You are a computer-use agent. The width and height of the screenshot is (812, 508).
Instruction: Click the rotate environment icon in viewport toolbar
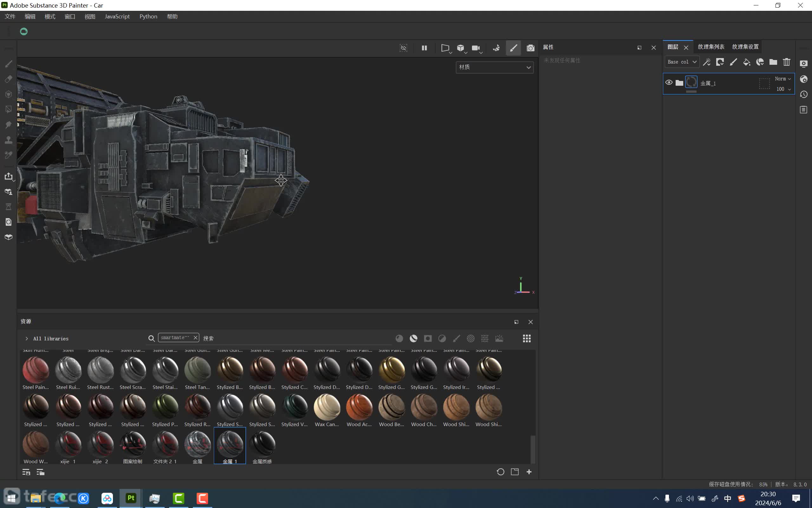coord(496,48)
